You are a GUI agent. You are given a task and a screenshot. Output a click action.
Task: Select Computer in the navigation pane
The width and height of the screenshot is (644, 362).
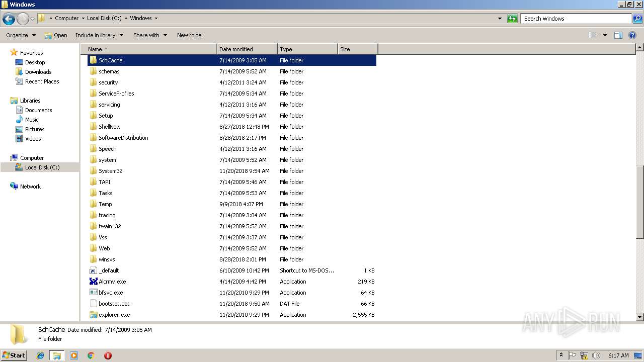point(32,158)
